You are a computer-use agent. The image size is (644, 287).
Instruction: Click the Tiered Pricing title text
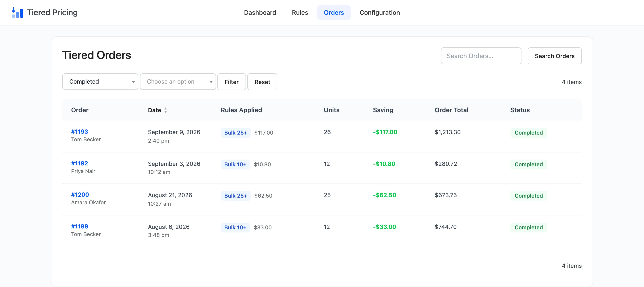(52, 13)
